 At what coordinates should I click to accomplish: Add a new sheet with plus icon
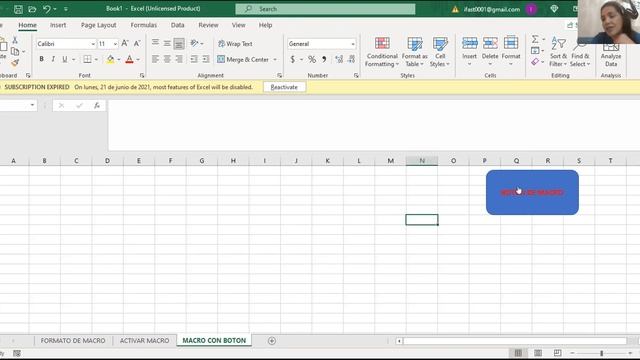click(x=272, y=340)
